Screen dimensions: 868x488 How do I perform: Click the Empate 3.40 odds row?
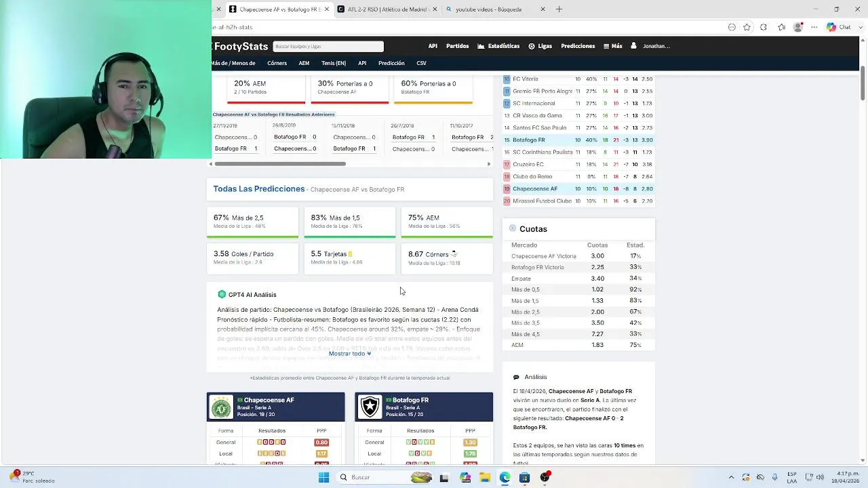(578, 279)
